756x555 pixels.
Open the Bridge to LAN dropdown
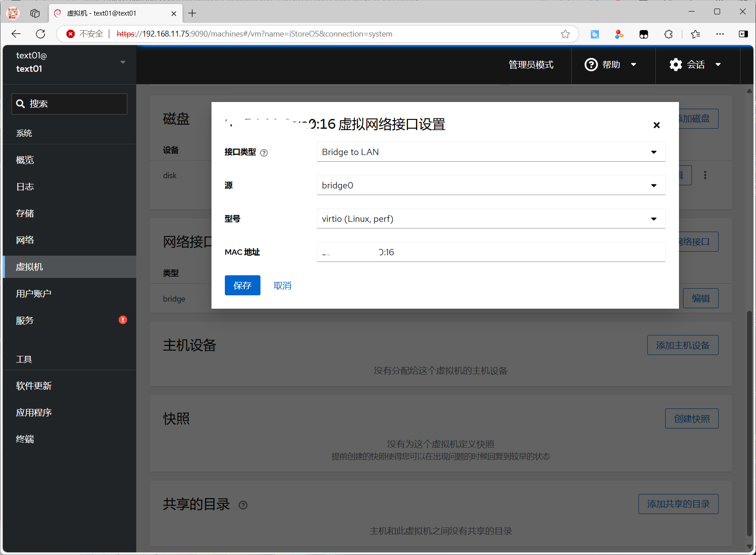491,152
